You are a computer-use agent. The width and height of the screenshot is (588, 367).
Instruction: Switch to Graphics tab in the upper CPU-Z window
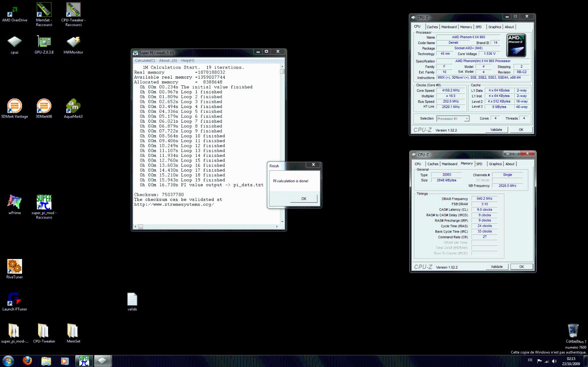[495, 27]
